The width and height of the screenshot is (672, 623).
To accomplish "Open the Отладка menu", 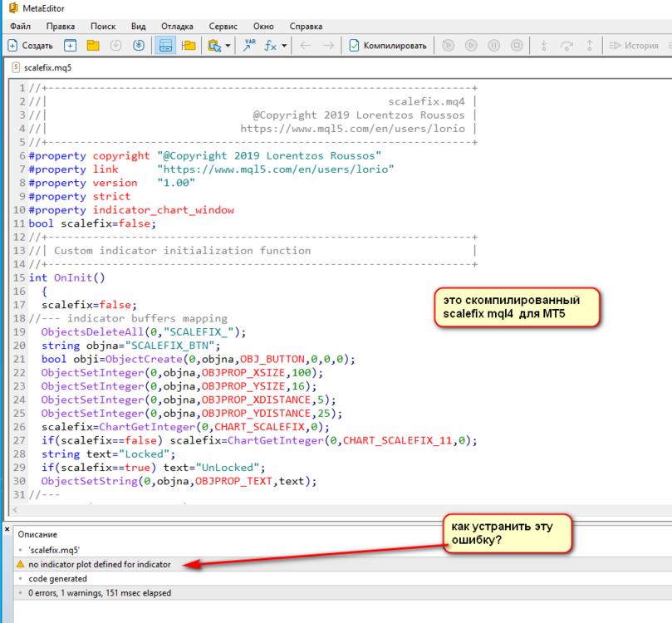I will pos(177,26).
